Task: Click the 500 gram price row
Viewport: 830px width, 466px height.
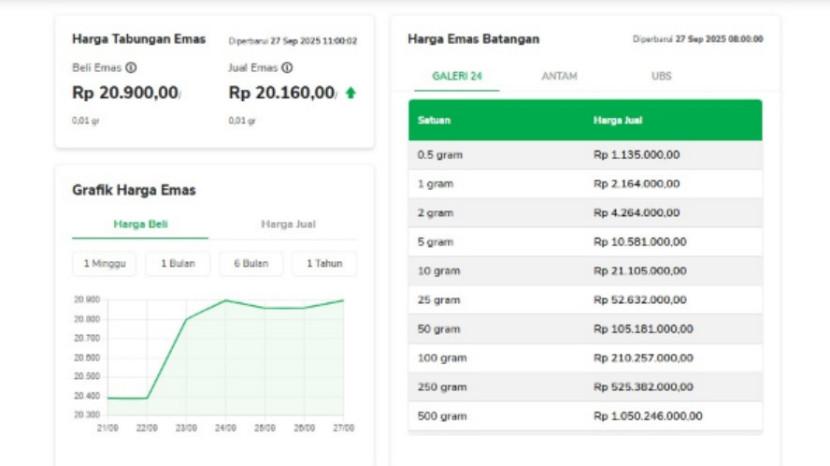Action: pyautogui.click(x=585, y=416)
